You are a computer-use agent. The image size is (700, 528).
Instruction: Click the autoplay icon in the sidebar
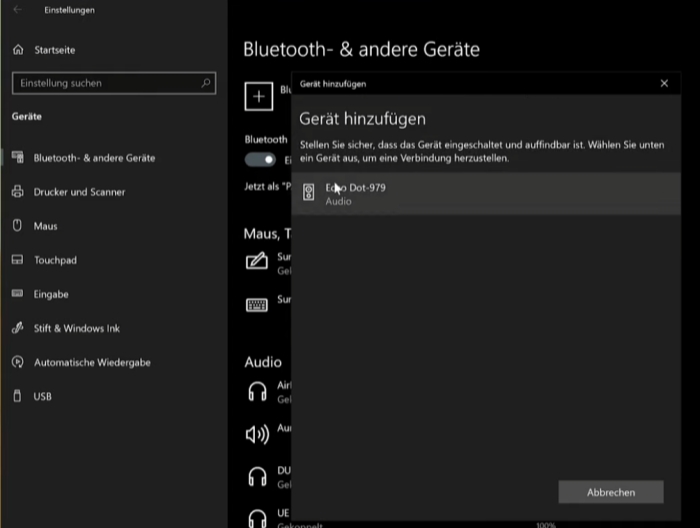17,362
